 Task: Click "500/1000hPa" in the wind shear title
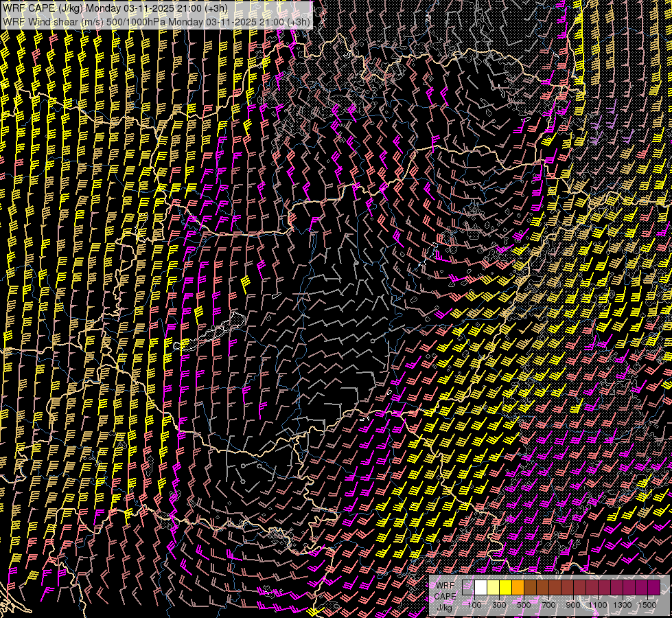pyautogui.click(x=136, y=21)
